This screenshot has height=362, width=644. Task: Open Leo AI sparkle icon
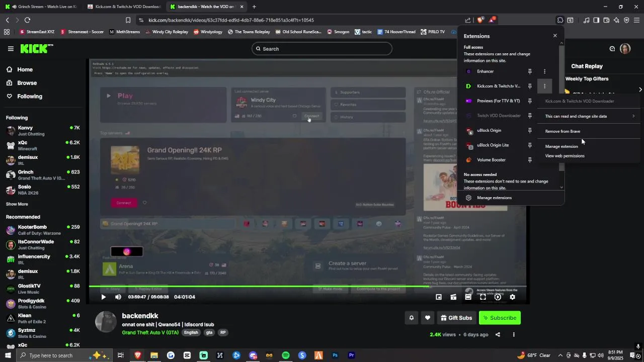pos(616,20)
